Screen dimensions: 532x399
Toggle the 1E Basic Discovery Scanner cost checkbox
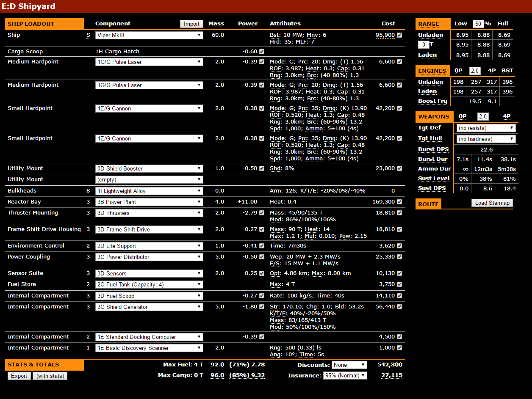(399, 348)
